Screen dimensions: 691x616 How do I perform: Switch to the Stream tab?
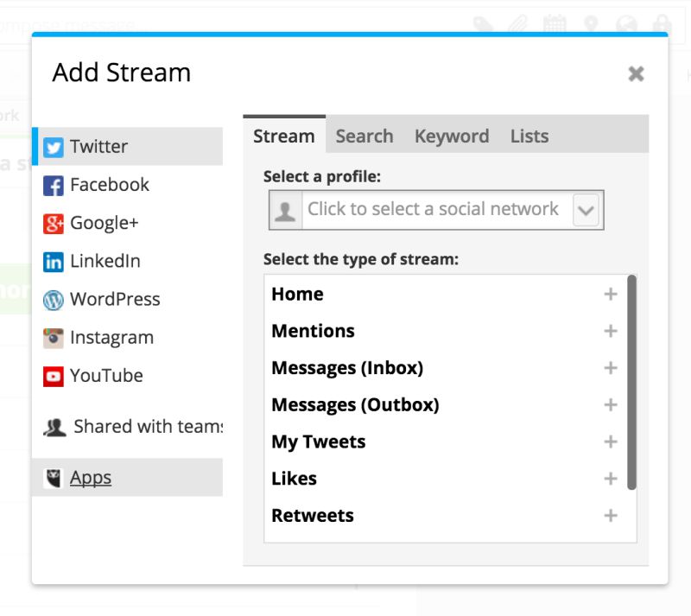coord(284,136)
